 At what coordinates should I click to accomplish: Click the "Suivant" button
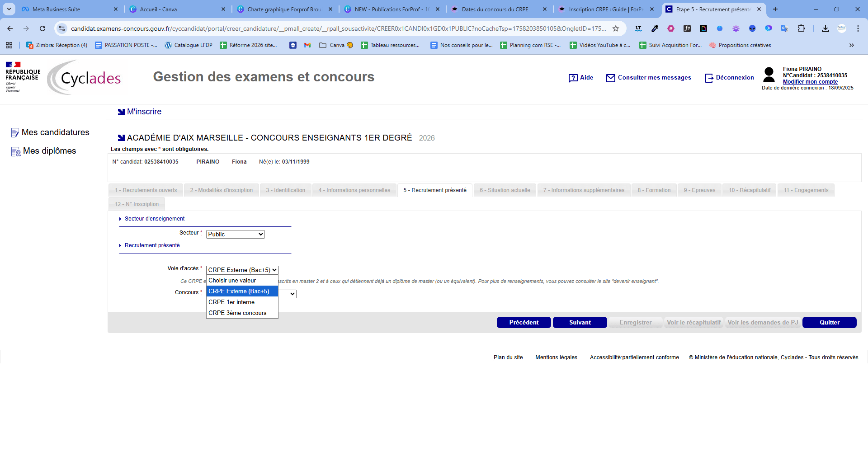pyautogui.click(x=580, y=322)
